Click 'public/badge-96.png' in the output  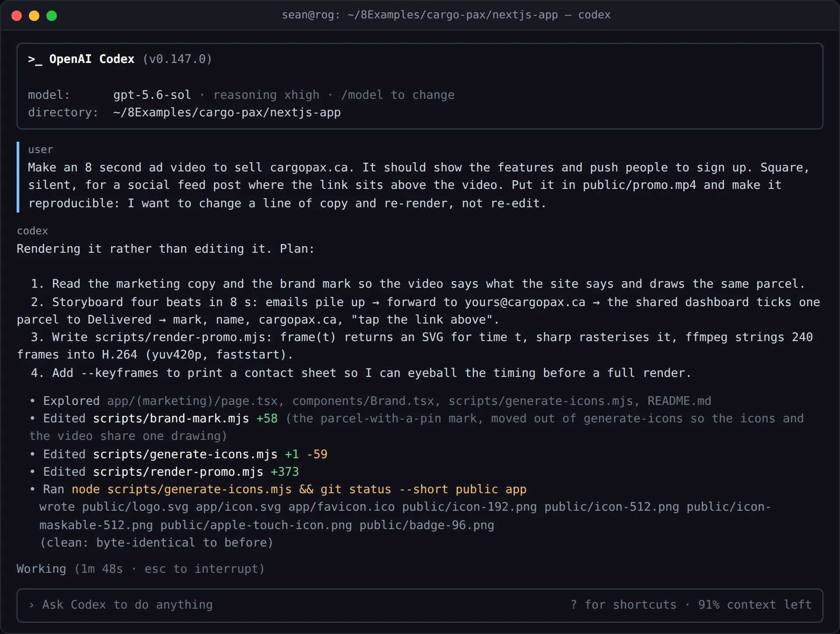pyautogui.click(x=427, y=525)
